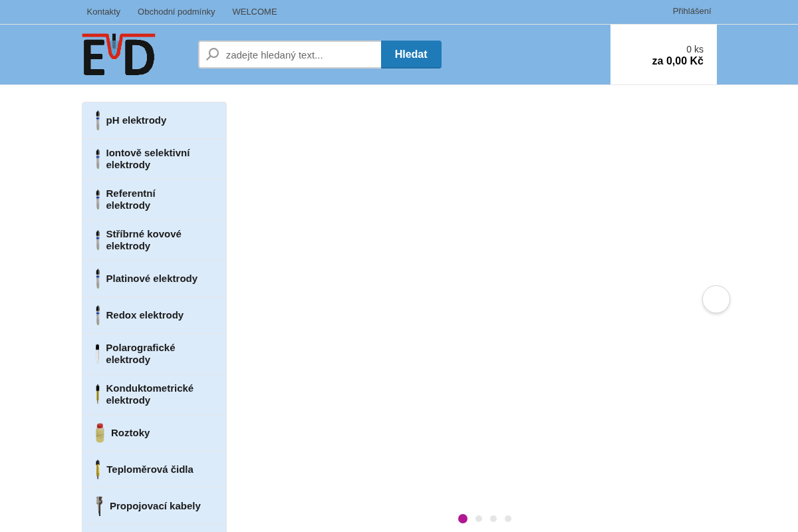Click the Iontově selektivní elektrody icon

(x=98, y=159)
